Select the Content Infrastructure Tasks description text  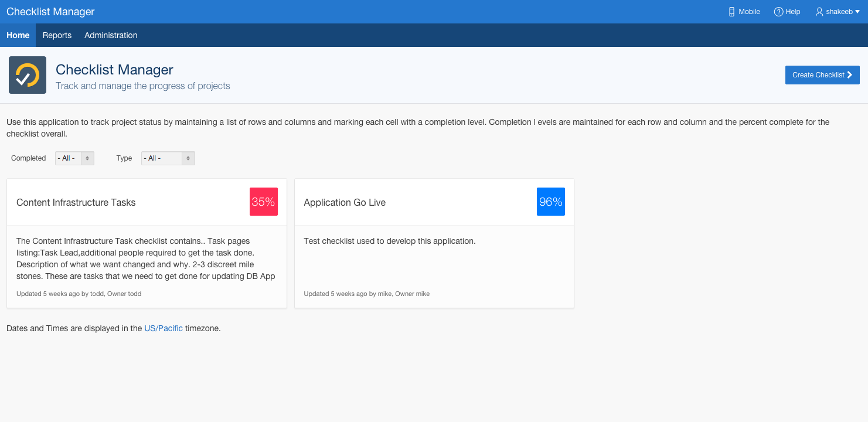[x=146, y=258]
